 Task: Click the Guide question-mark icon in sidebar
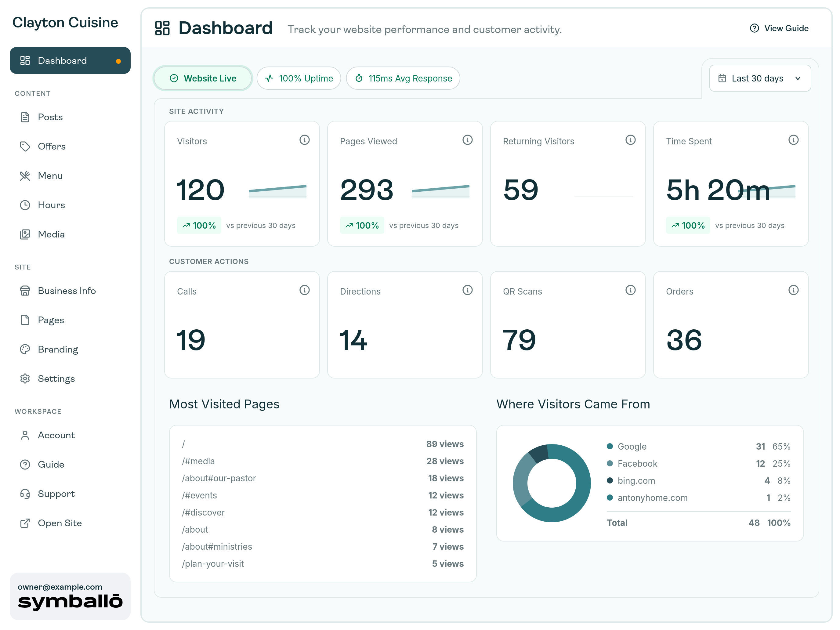pos(25,465)
